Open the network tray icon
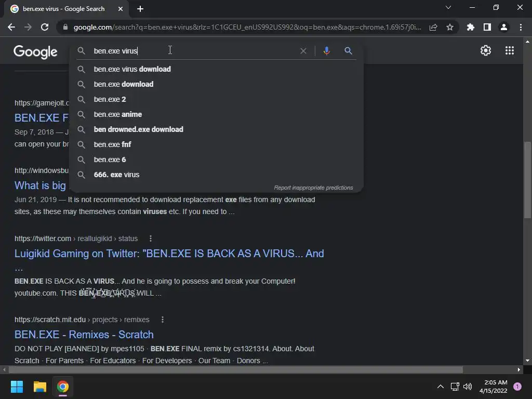Image resolution: width=532 pixels, height=399 pixels. pyautogui.click(x=455, y=387)
